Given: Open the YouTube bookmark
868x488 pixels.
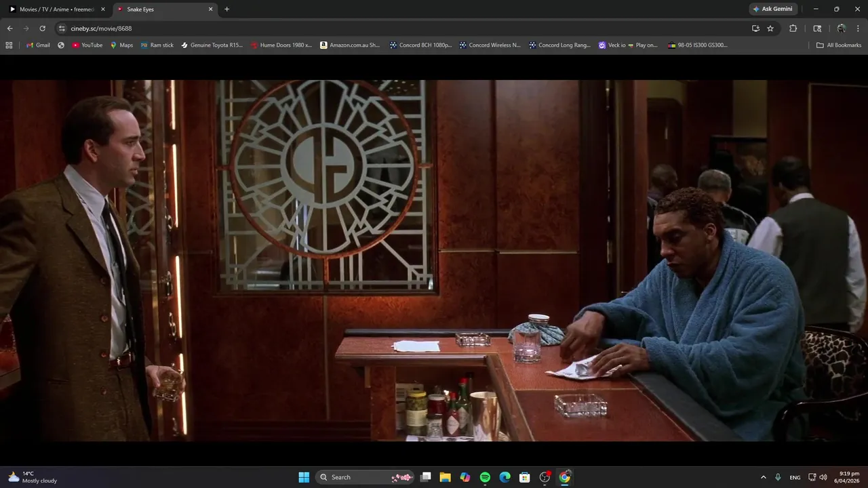Looking at the screenshot, I should point(87,45).
